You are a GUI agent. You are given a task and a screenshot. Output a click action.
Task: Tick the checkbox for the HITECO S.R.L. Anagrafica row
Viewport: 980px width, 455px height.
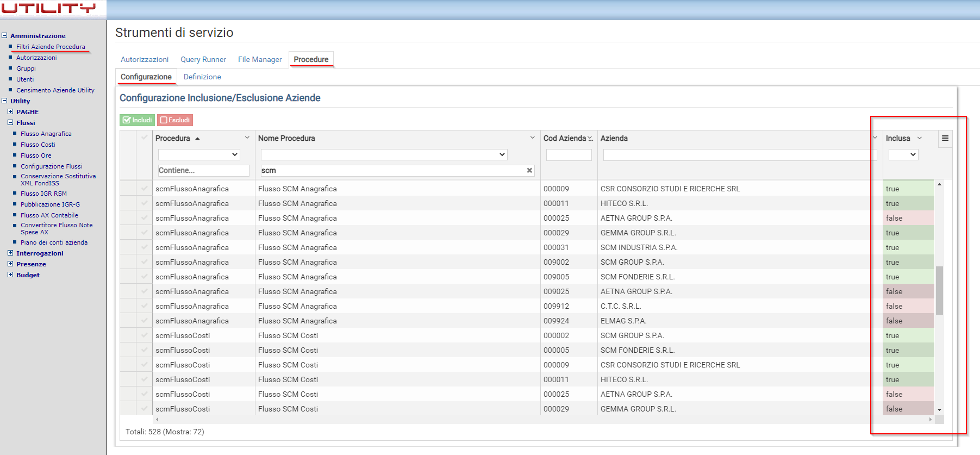coord(144,203)
